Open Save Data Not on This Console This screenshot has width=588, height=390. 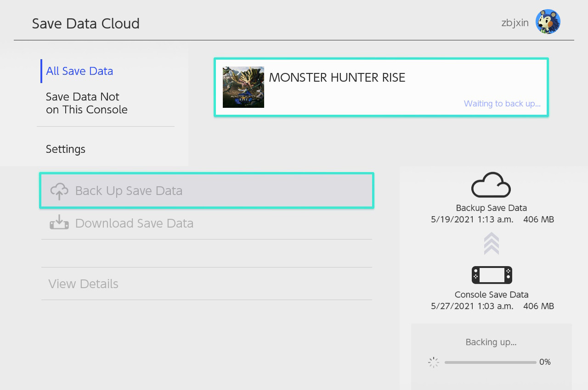click(87, 103)
